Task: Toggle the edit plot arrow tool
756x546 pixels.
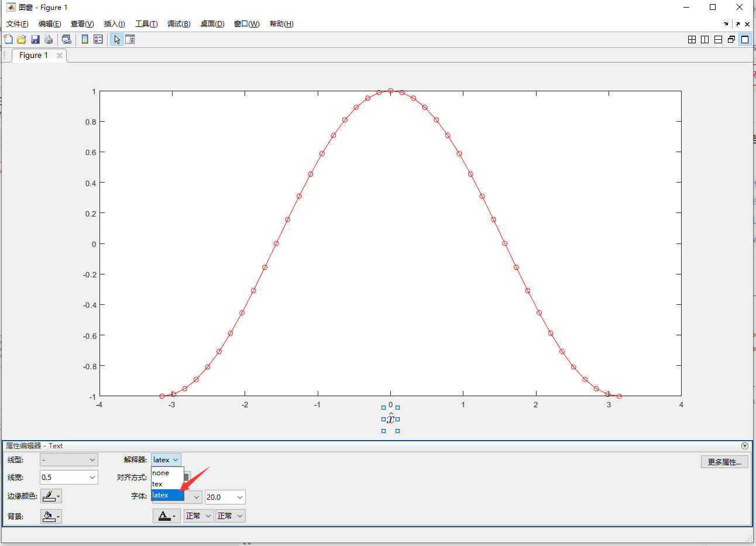Action: tap(116, 39)
